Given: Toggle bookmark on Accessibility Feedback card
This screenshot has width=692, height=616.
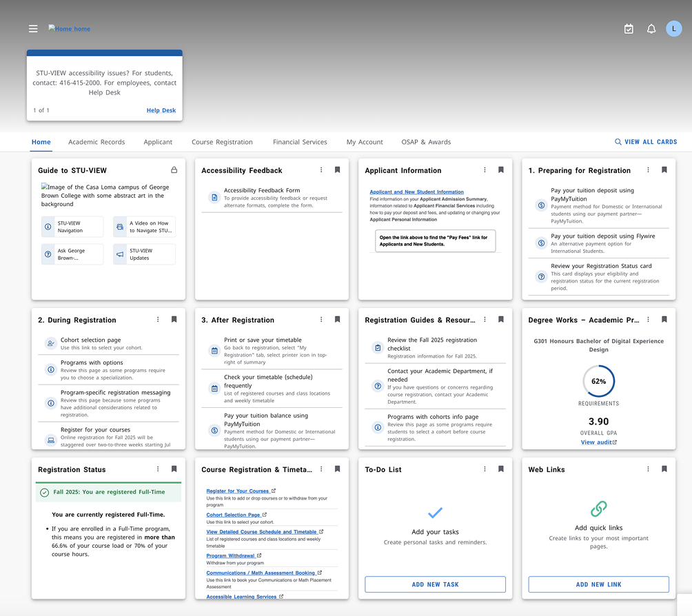Looking at the screenshot, I should tap(338, 170).
